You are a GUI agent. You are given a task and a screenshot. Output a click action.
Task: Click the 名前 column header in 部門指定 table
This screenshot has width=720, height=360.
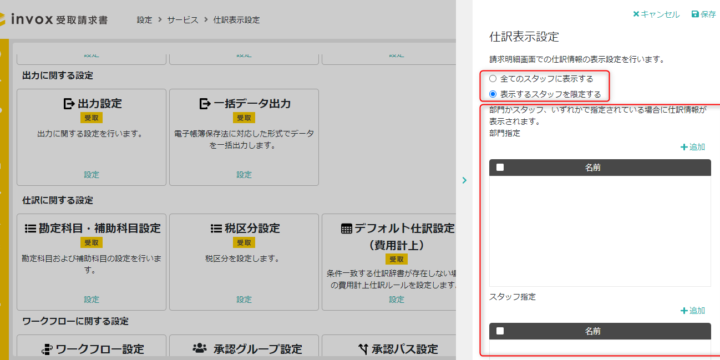coord(592,168)
